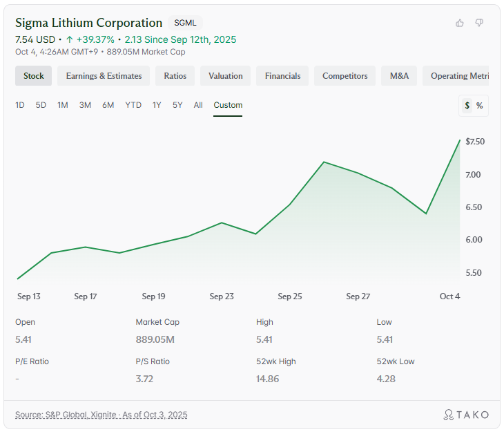Open the Operating Metrics tab

456,76
